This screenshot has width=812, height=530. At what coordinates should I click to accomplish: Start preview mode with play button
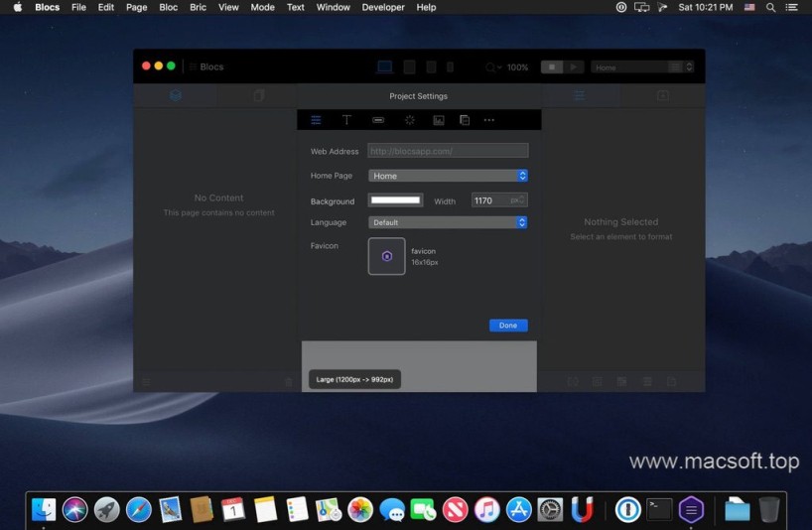point(573,67)
